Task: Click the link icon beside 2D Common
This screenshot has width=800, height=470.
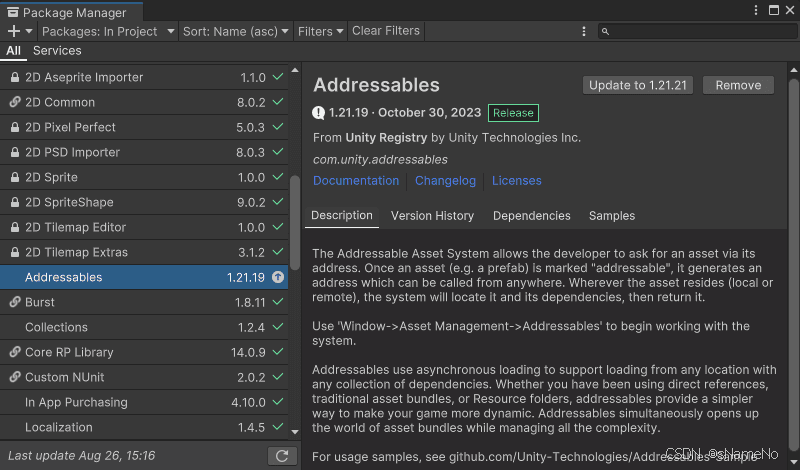Action: tap(15, 102)
